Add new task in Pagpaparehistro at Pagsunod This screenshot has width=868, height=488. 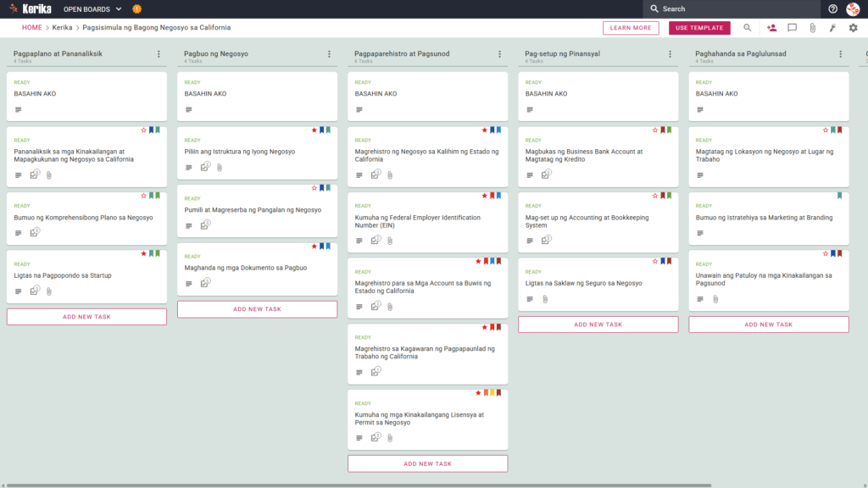click(427, 463)
